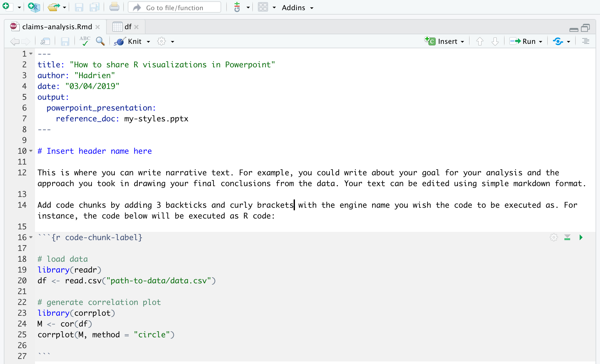This screenshot has width=600, height=364.
Task: Click the Insert chunk button
Action: 444,41
